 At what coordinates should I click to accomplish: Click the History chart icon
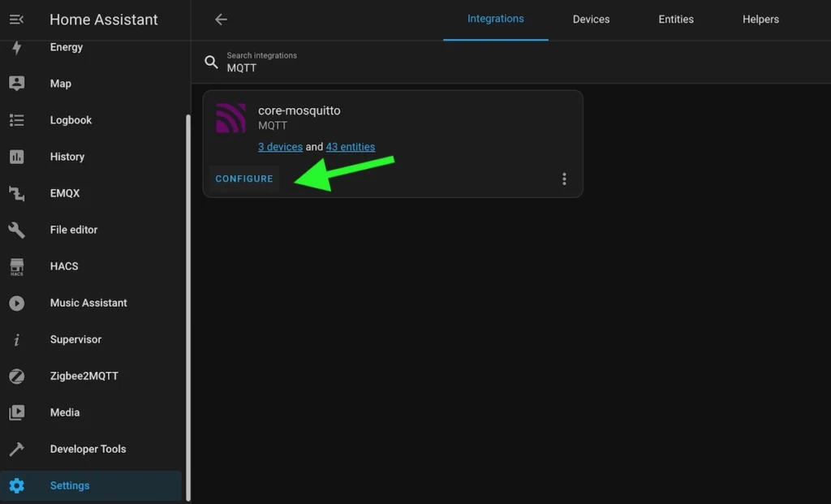pos(16,157)
